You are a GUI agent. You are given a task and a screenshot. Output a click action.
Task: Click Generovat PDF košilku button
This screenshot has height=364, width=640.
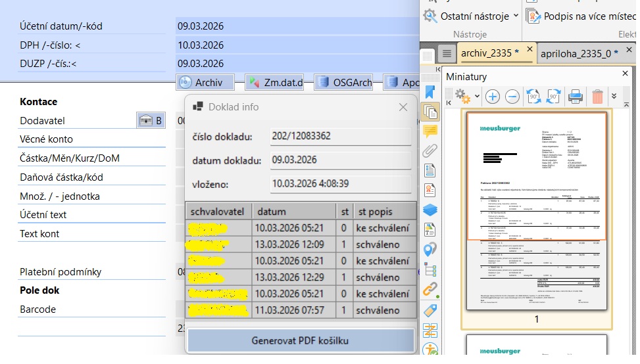300,341
